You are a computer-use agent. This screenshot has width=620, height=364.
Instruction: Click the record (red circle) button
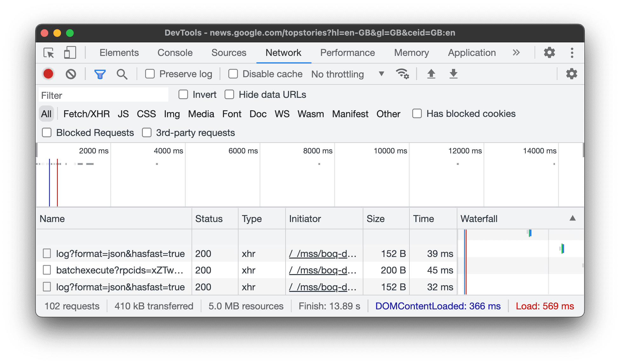[48, 74]
